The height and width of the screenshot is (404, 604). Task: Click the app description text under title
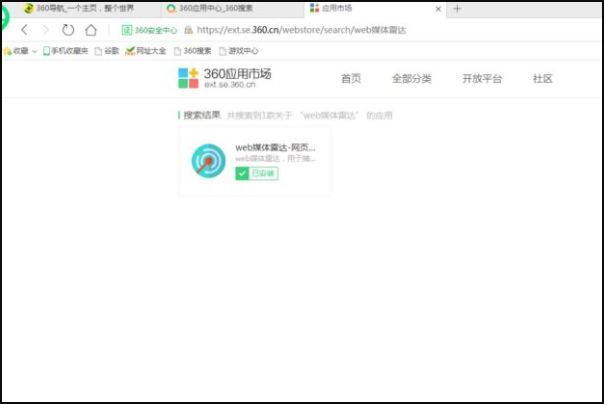coord(275,159)
